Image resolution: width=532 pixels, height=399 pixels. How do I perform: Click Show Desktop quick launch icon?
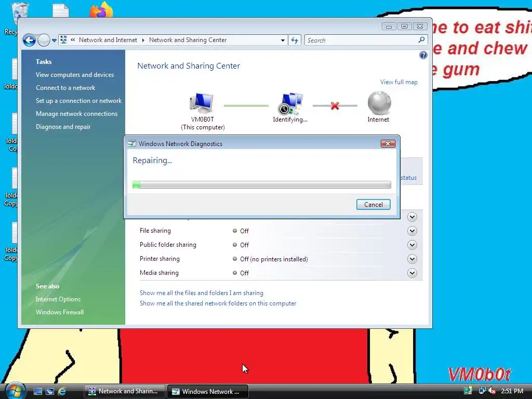(x=38, y=392)
